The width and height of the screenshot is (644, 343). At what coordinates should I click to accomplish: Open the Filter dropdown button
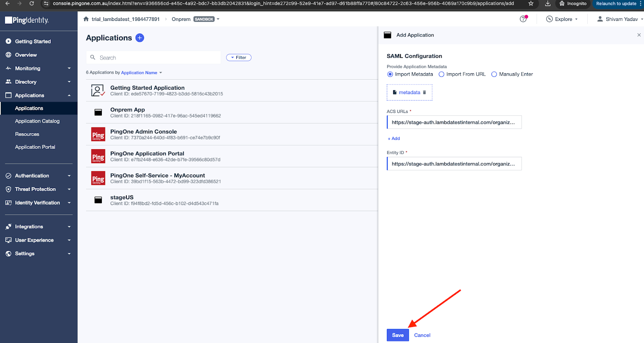coord(239,58)
